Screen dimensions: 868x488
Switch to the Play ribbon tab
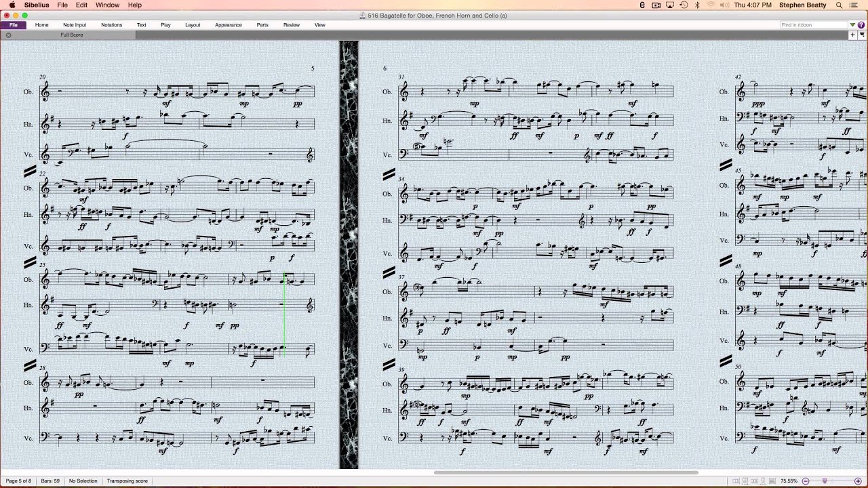[165, 25]
